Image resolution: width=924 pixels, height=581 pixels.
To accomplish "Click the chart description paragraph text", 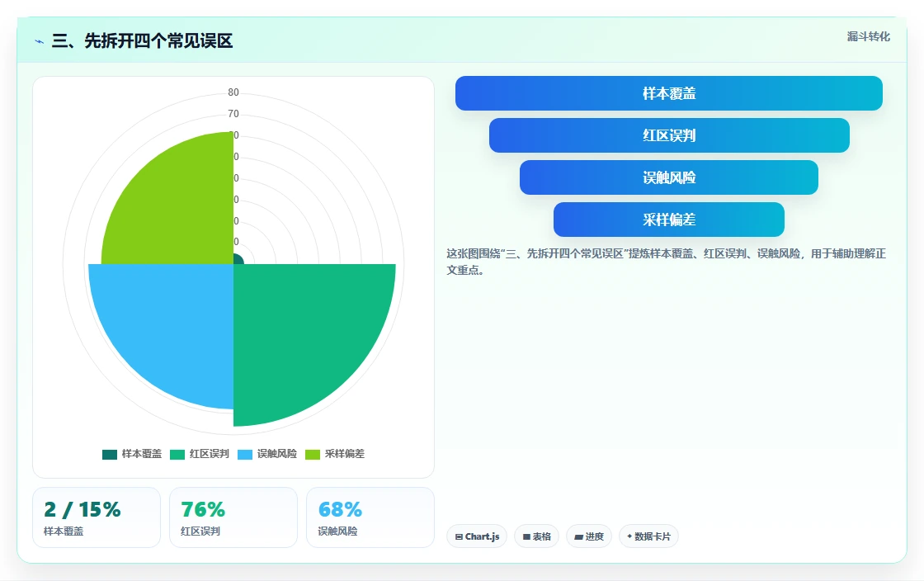I will pyautogui.click(x=666, y=262).
